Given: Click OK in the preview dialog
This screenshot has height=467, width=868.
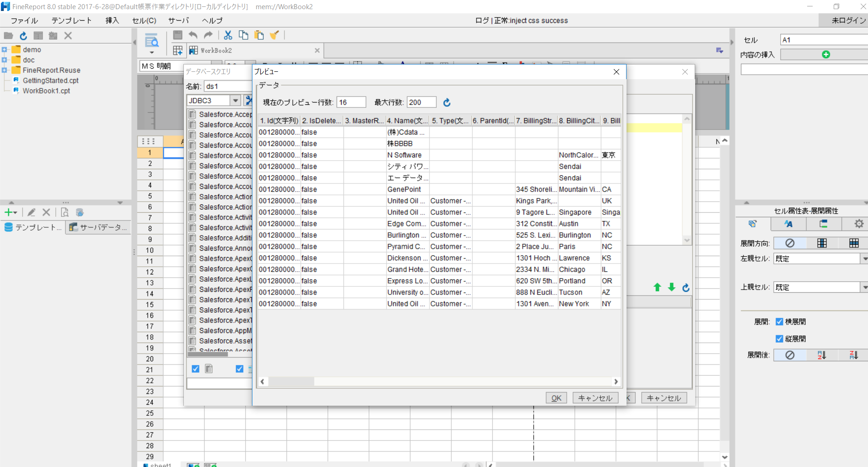Looking at the screenshot, I should tap(556, 398).
